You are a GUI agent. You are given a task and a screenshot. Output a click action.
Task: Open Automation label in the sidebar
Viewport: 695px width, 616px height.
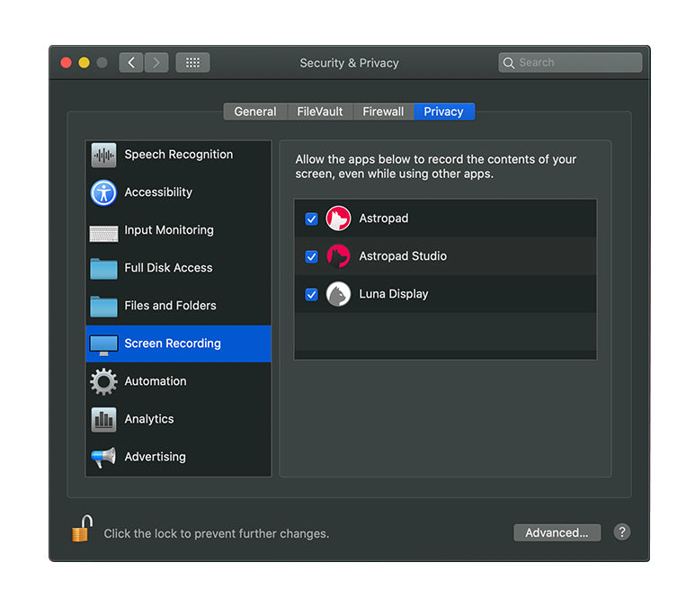(x=156, y=381)
